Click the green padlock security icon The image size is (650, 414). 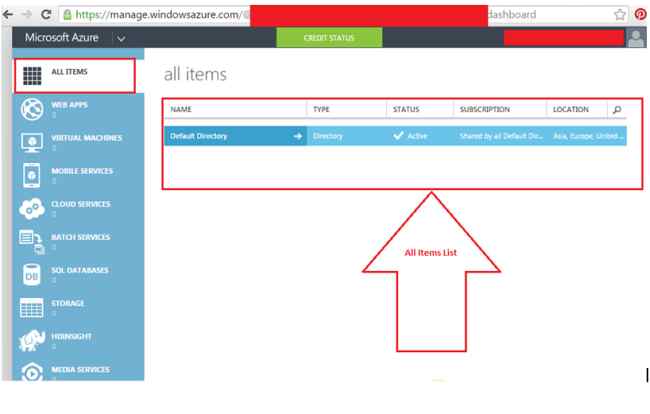[67, 15]
